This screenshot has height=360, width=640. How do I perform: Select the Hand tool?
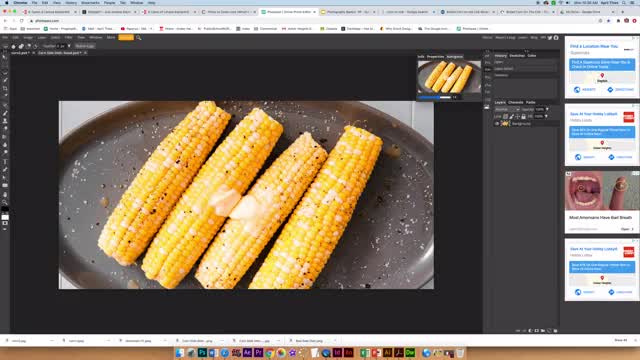(x=5, y=194)
